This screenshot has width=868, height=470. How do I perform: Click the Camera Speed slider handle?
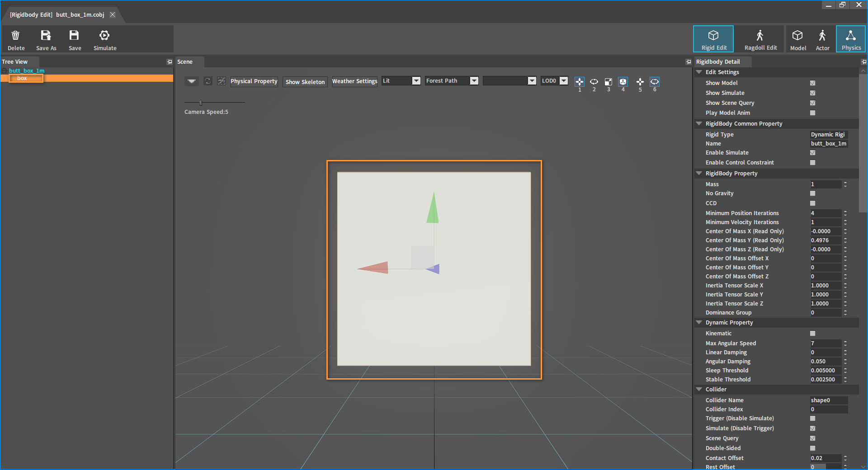click(201, 103)
